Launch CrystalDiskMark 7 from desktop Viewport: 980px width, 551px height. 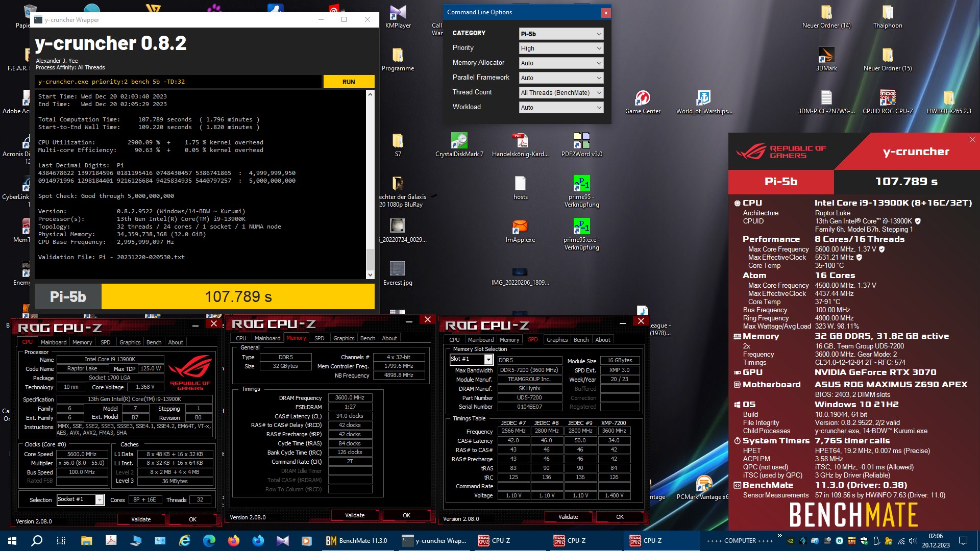(x=459, y=145)
